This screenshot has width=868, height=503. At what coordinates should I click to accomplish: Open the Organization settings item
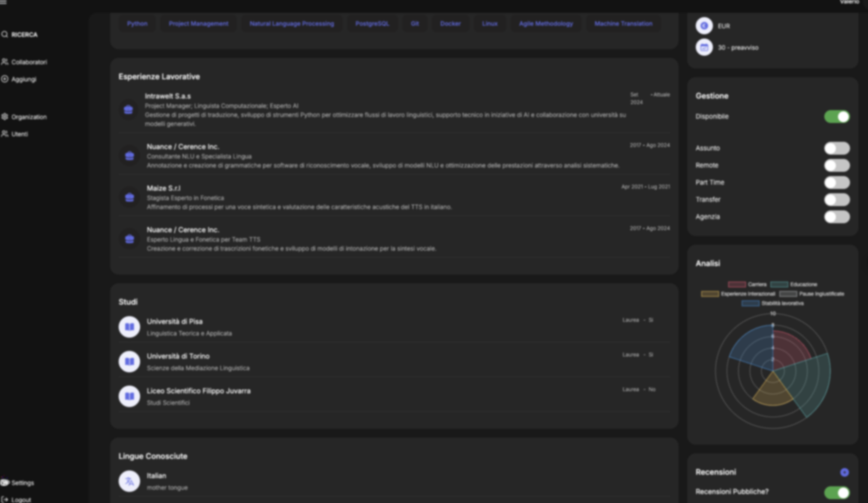[29, 117]
